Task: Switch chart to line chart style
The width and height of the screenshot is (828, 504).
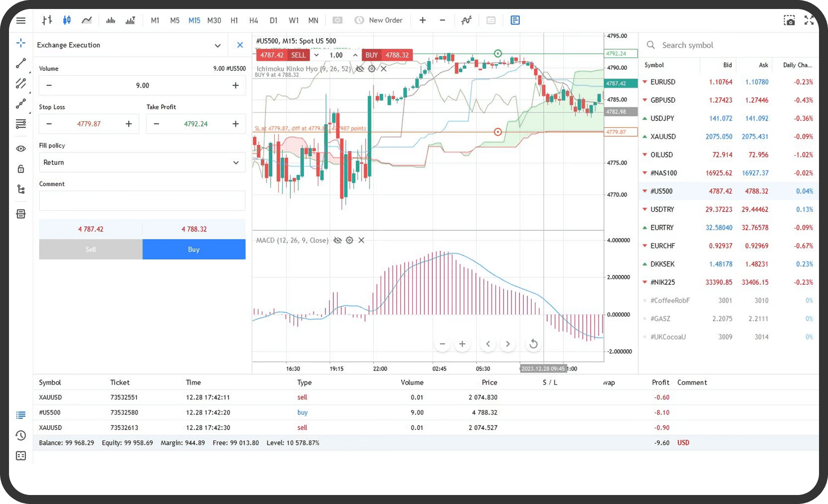Action: (x=86, y=20)
